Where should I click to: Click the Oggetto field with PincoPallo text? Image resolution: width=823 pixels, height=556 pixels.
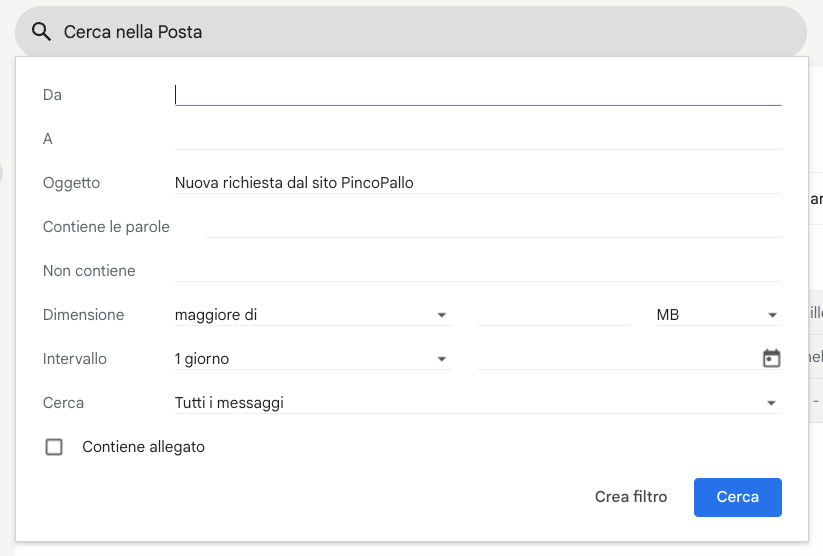coord(478,183)
